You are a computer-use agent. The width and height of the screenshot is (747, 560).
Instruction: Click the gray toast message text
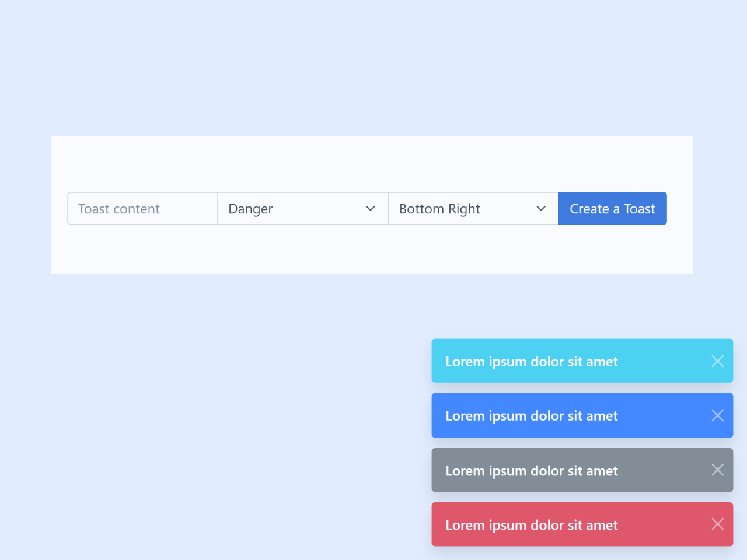point(531,470)
